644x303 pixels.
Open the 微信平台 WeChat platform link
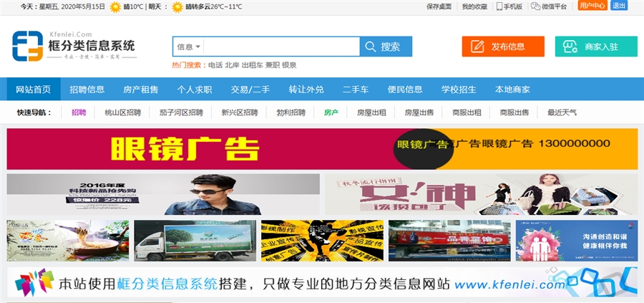pos(550,6)
